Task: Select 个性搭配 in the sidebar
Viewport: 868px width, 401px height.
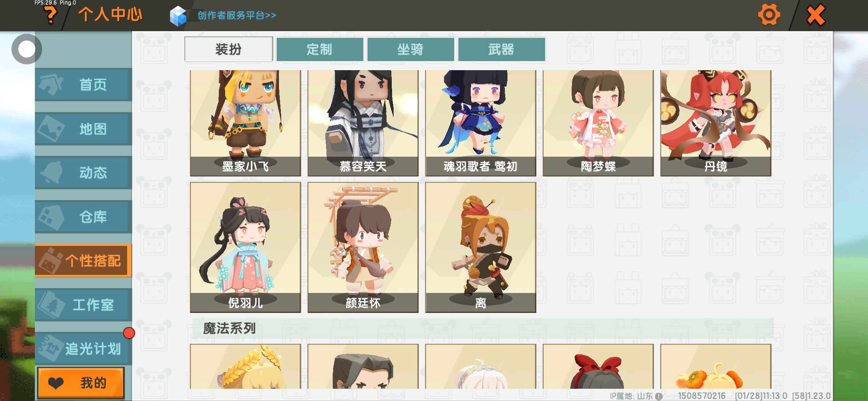Action: pos(83,261)
